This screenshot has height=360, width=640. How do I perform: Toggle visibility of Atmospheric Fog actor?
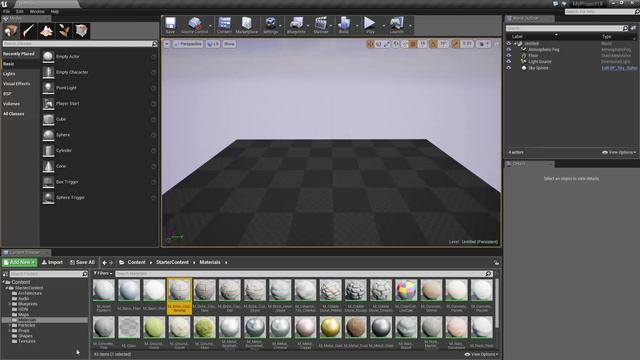pos(509,49)
